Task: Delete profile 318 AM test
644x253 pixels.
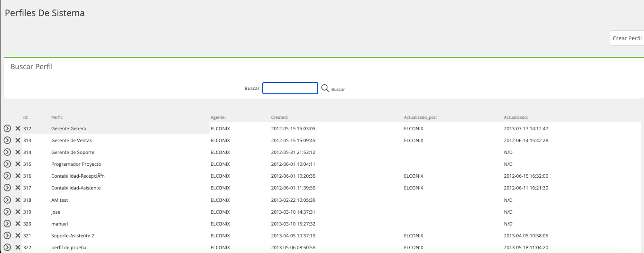Action: [x=18, y=200]
